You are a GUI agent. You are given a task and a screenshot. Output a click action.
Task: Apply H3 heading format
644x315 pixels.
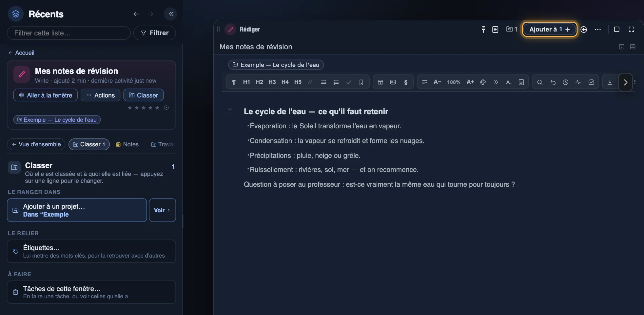(272, 82)
